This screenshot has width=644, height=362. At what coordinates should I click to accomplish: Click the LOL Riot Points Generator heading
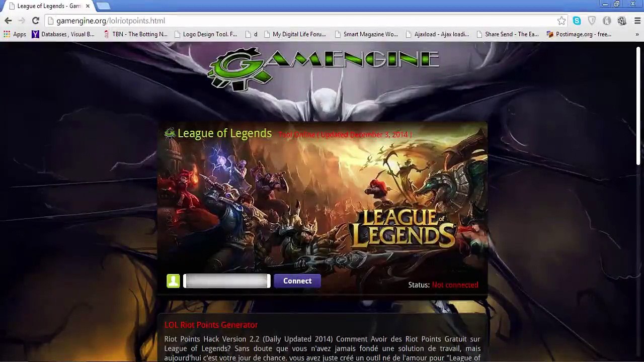[211, 325]
